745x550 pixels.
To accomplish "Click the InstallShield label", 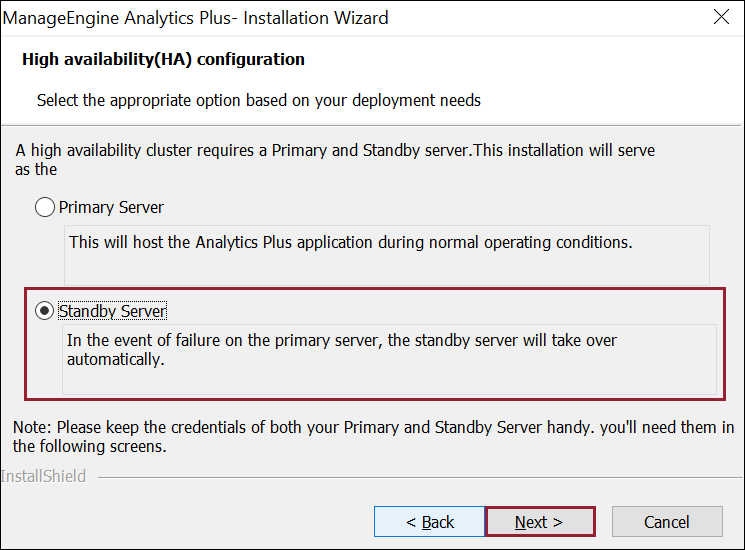I will [43, 476].
